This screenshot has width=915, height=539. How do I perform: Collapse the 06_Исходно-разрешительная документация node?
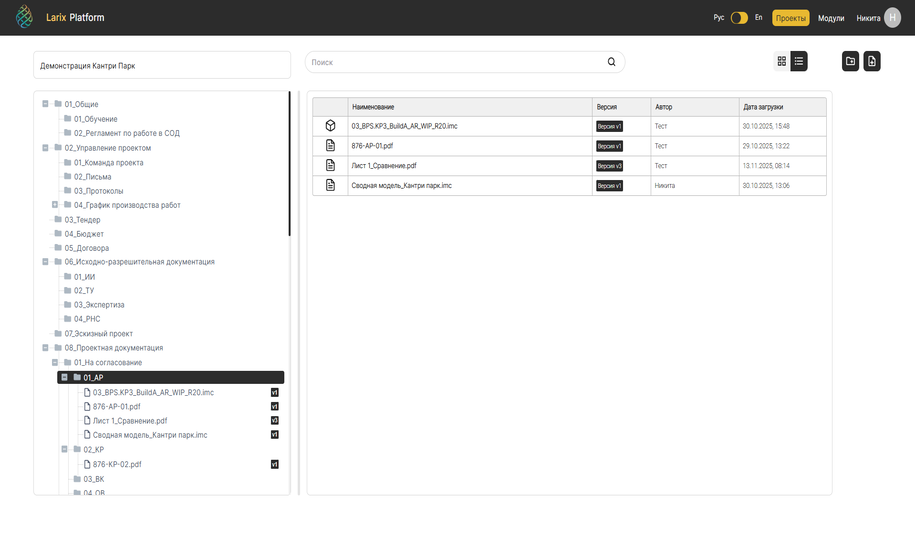pyautogui.click(x=46, y=262)
